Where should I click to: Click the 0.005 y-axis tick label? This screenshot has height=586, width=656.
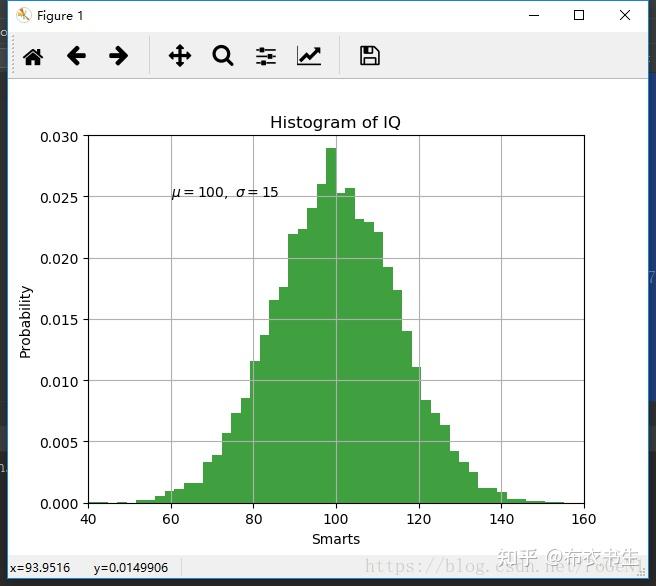coord(59,443)
